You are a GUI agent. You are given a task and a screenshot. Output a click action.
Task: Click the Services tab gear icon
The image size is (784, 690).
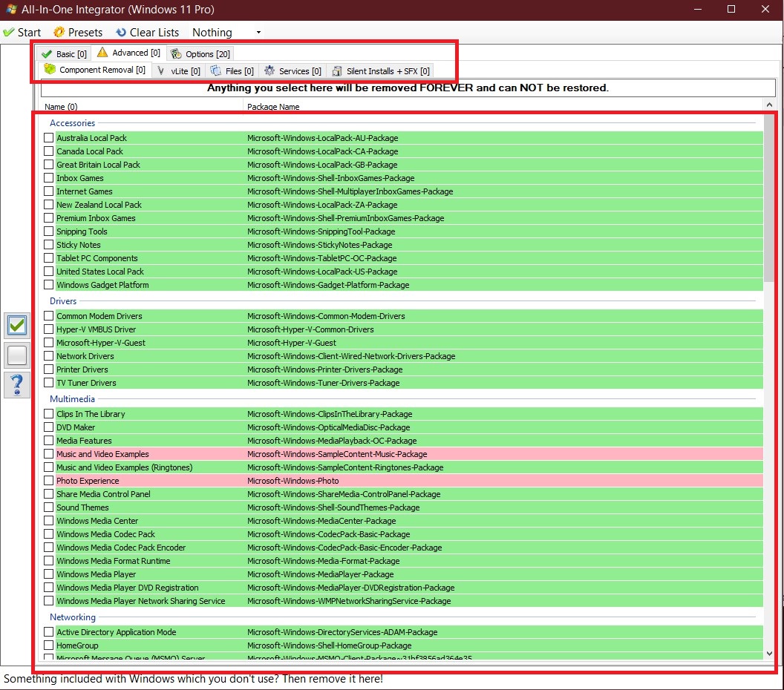269,70
